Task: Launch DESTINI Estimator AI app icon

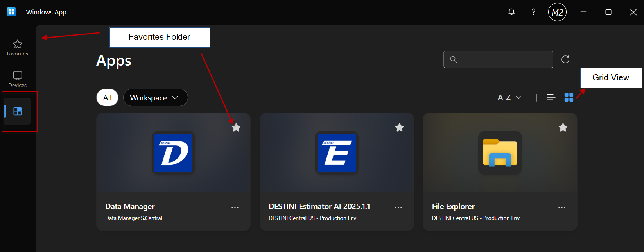Action: coord(337,153)
